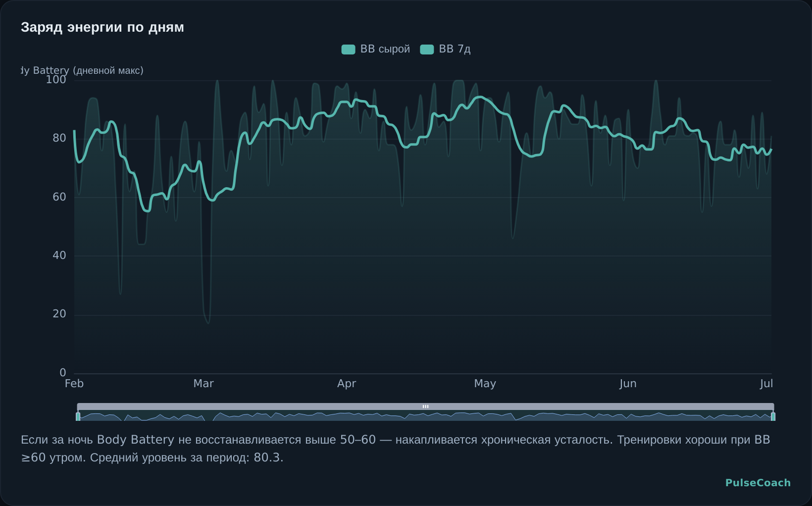Image resolution: width=812 pixels, height=506 pixels.
Task: Click the Jun label on x-axis
Action: [628, 384]
